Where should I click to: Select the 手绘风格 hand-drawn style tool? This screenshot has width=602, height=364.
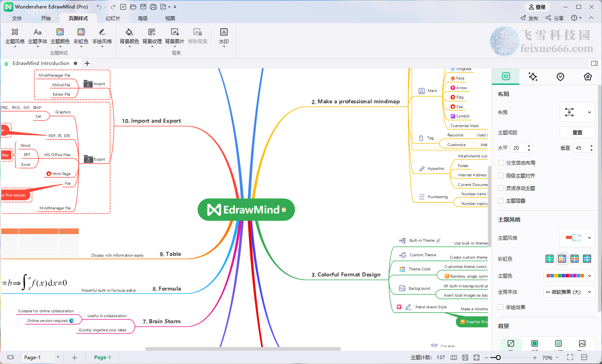(x=102, y=38)
